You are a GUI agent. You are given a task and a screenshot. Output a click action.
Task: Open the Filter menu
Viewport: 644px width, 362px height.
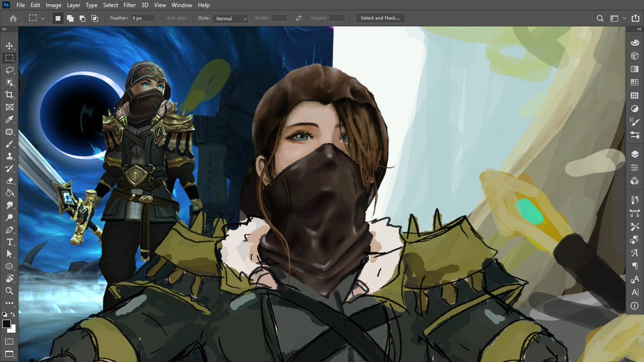tap(129, 5)
